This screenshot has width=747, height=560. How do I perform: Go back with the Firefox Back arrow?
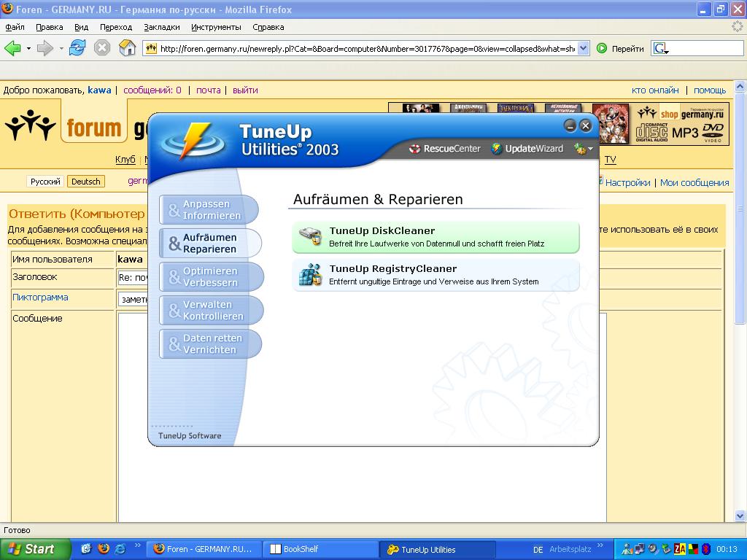pos(12,48)
